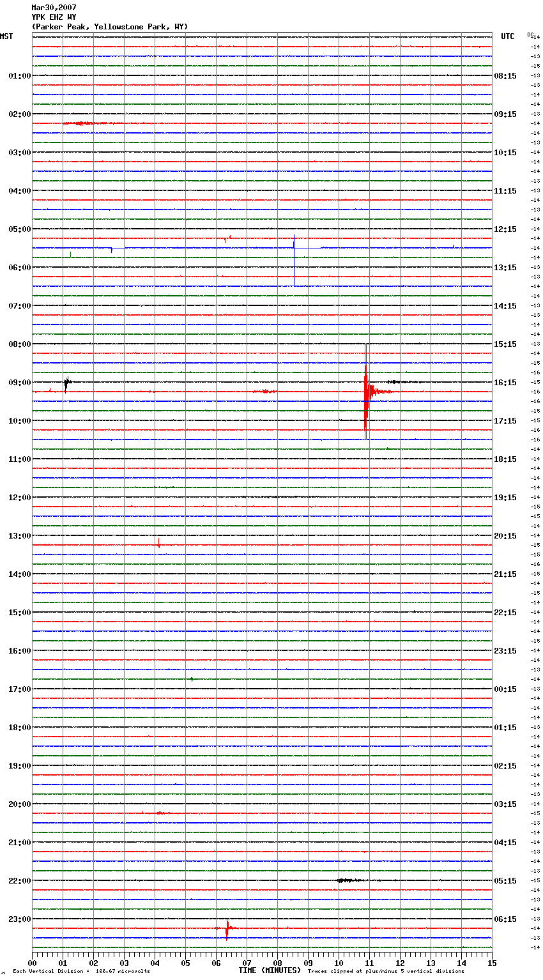Click the large clipped red earthquake signal

pos(365,392)
